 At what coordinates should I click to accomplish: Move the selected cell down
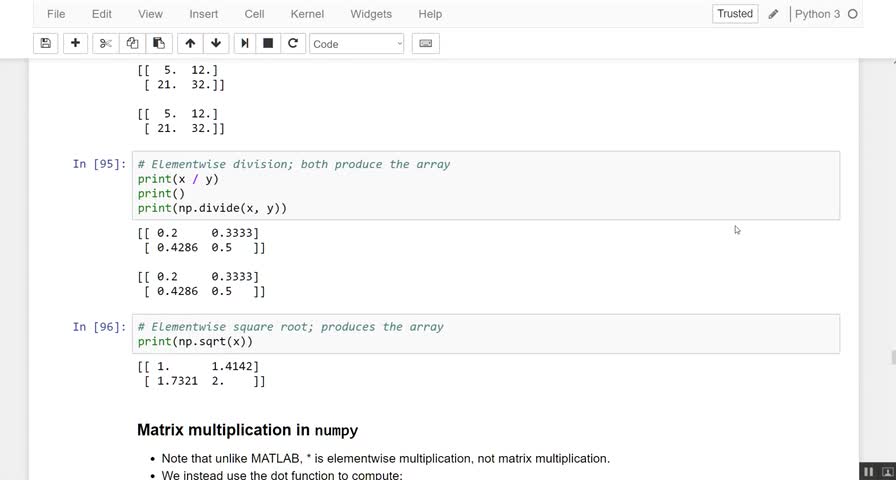(215, 43)
